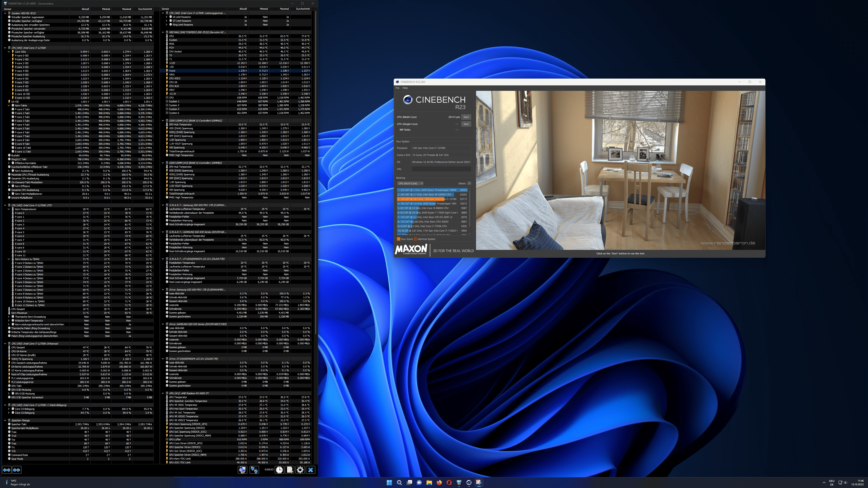Click the Processor field in Your System

441,148
